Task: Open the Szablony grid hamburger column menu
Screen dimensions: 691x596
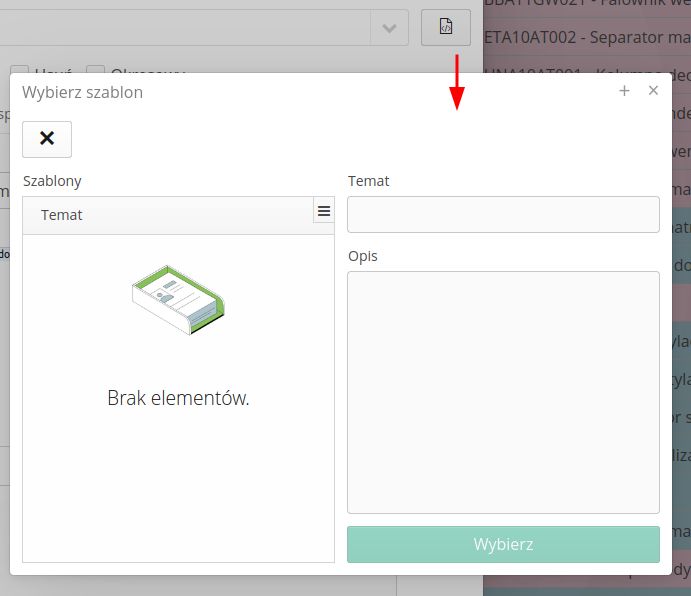Action: (323, 210)
